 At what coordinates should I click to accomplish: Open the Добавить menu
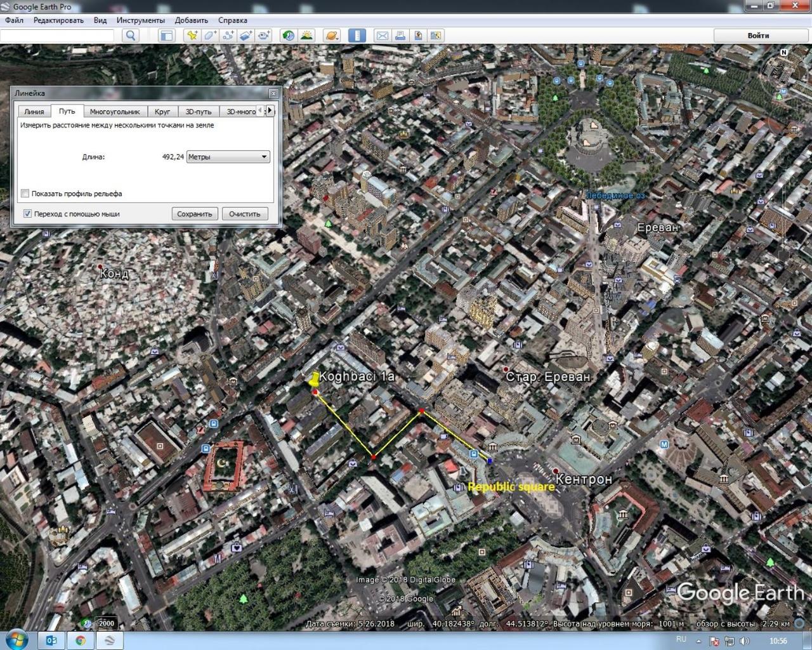[192, 20]
